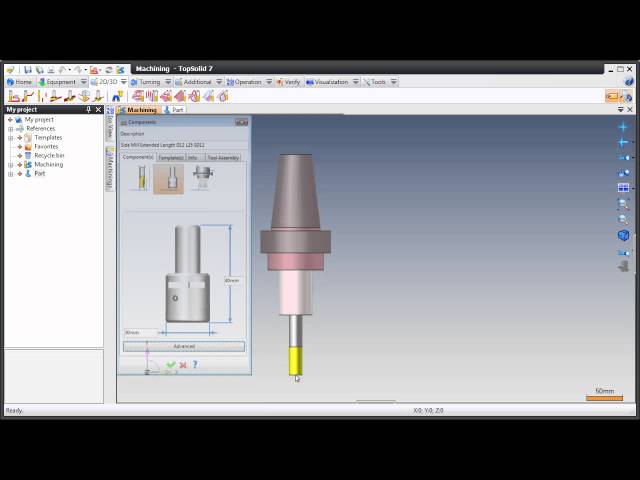Click the blue cube view icon
The image size is (640, 480).
click(623, 235)
